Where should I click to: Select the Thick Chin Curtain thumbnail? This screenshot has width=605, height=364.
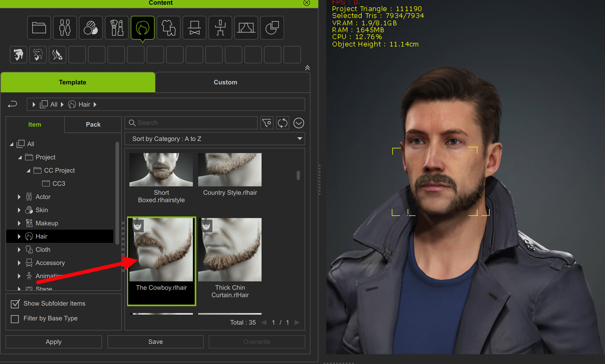(x=230, y=249)
